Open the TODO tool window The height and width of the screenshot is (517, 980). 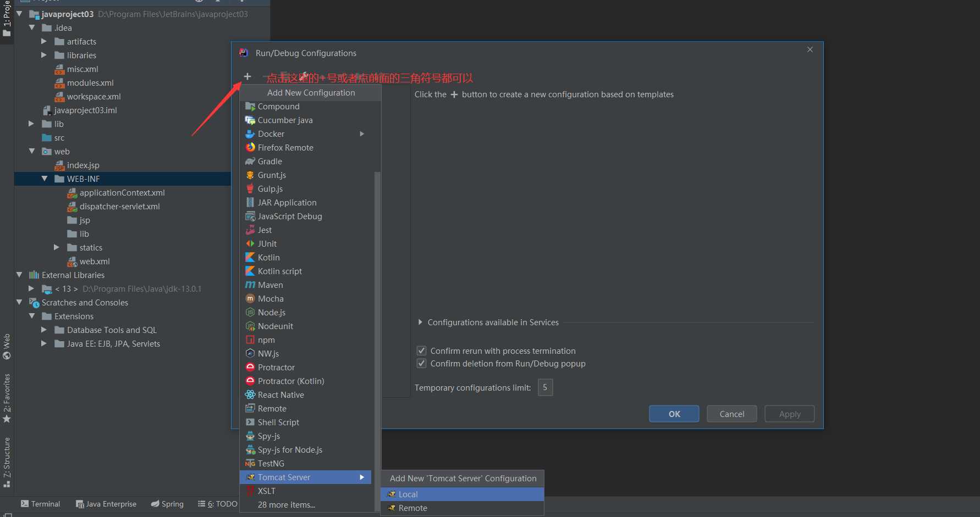218,504
